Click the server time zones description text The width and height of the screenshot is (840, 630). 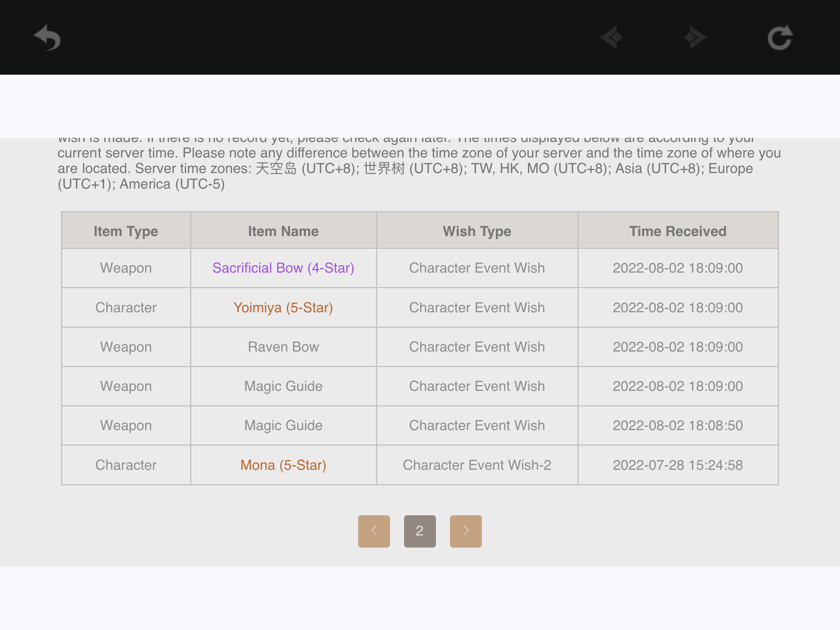tap(419, 168)
